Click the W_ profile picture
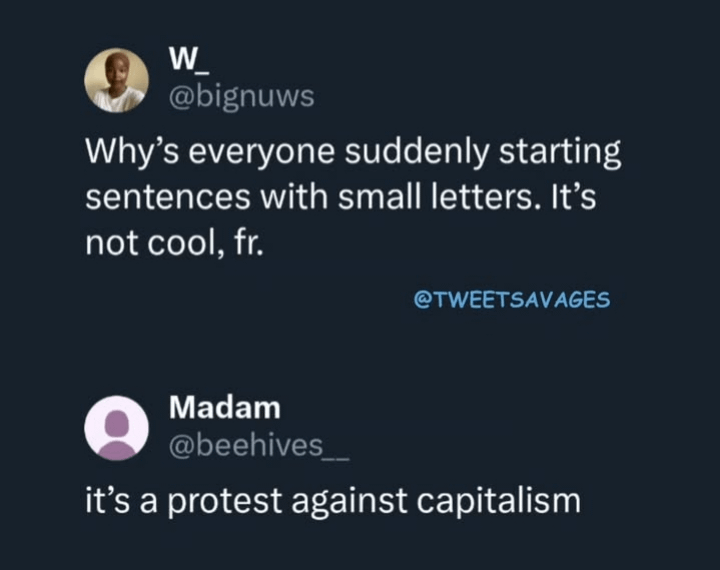The width and height of the screenshot is (720, 570). point(116,80)
